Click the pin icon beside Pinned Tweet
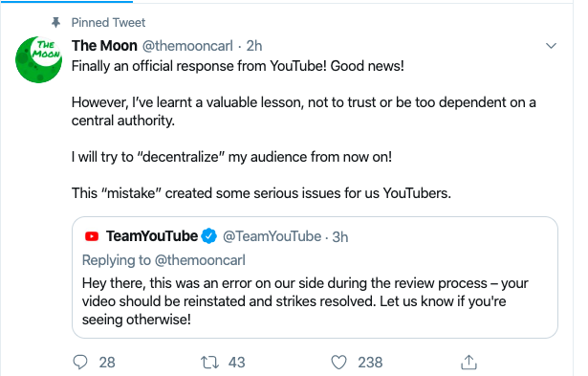The height and width of the screenshot is (376, 588). point(55,23)
